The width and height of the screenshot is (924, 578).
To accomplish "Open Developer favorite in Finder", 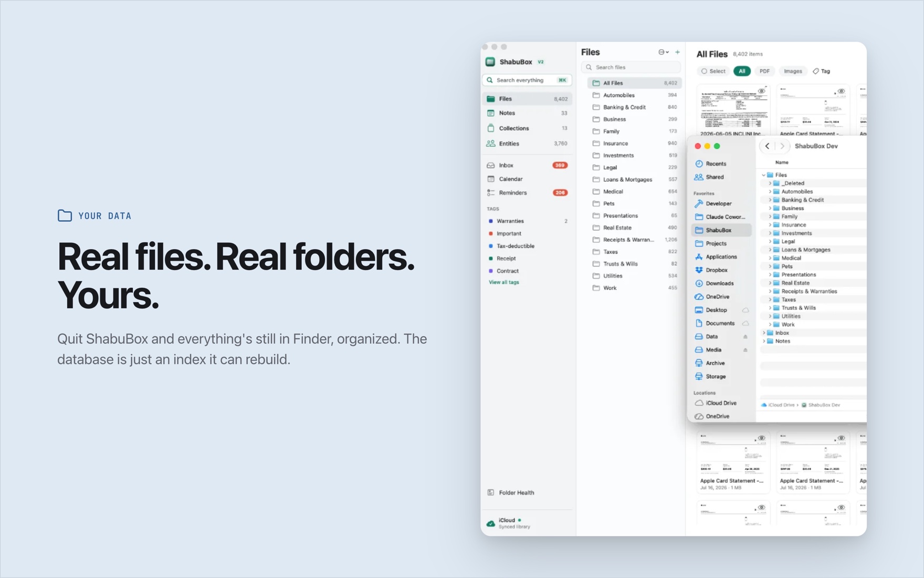I will click(x=721, y=203).
